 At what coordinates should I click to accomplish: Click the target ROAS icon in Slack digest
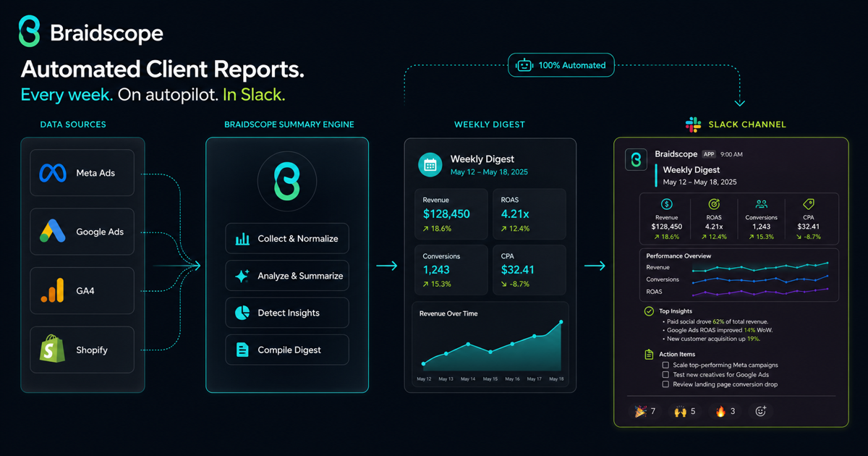point(714,204)
